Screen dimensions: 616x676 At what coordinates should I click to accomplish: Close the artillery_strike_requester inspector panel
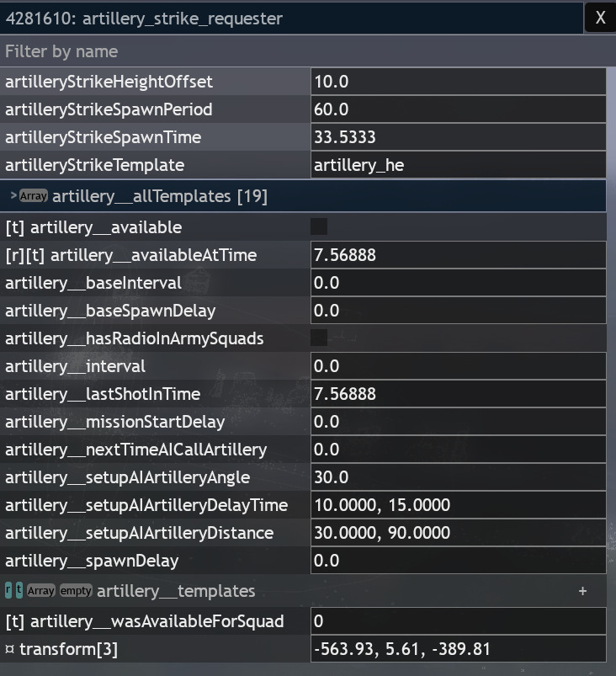point(599,18)
